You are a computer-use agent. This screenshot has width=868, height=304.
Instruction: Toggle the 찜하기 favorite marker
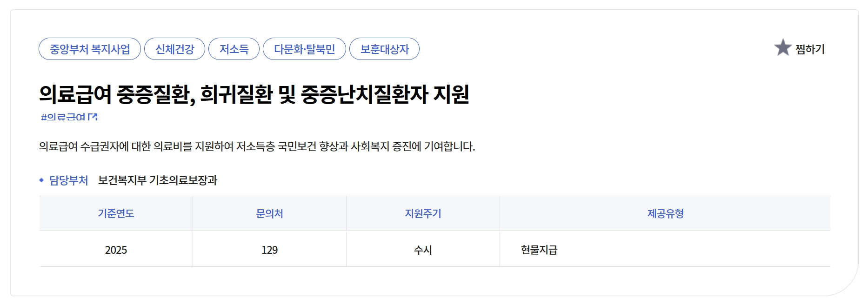(810, 50)
